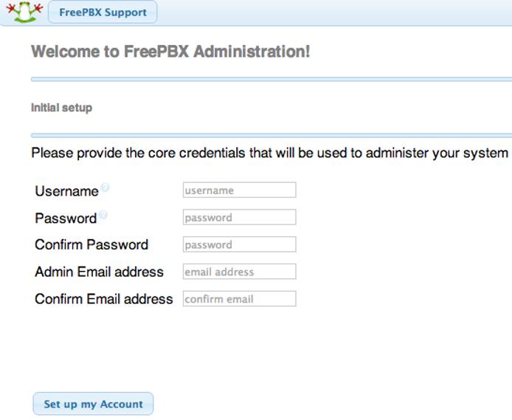Click the core credentials instruction text
This screenshot has width=512, height=420.
(269, 154)
